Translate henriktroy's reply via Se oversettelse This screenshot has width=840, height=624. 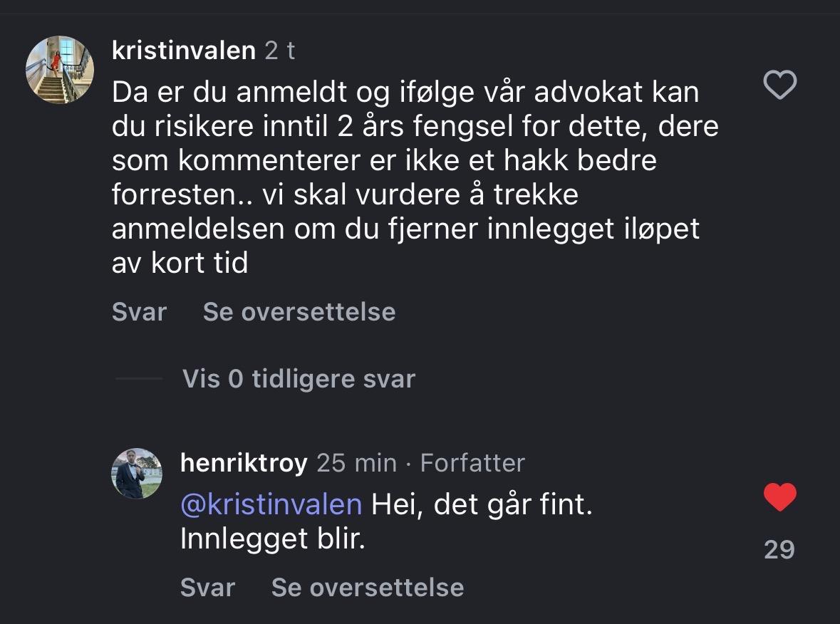pos(368,587)
